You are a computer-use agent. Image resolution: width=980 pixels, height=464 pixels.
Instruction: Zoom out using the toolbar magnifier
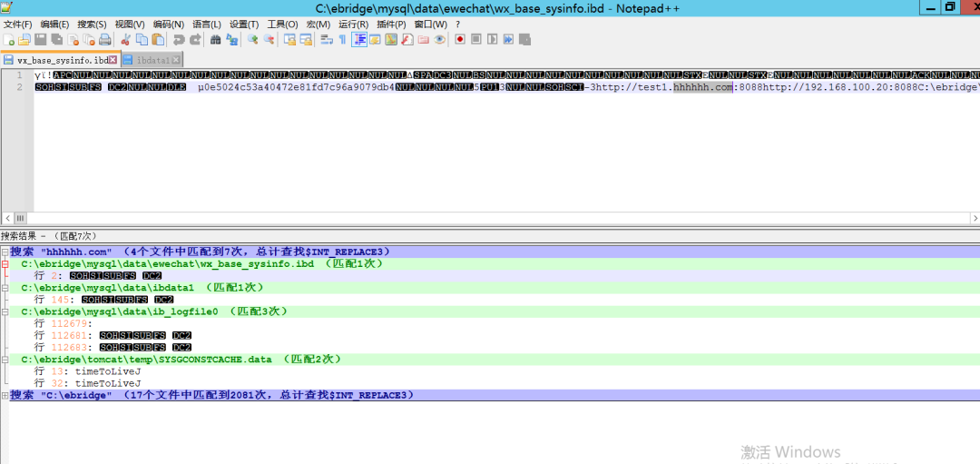269,39
